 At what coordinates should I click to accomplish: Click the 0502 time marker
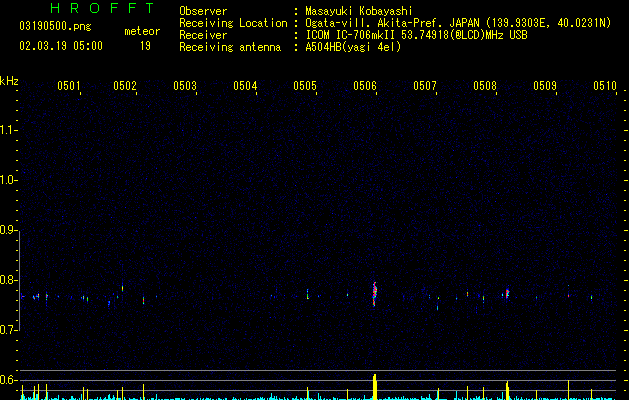point(125,86)
